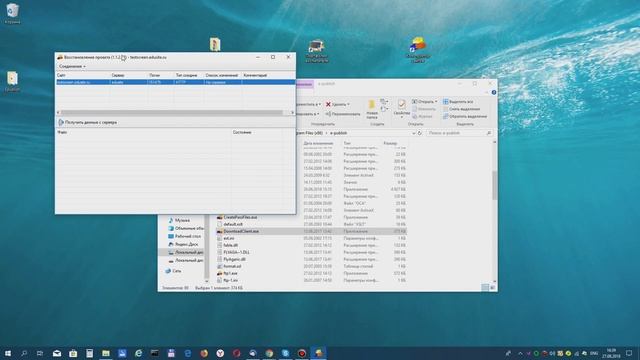The image size is (640, 360).
Task: Click right arrow of connections horizontal scrollbar
Action: pos(292,112)
